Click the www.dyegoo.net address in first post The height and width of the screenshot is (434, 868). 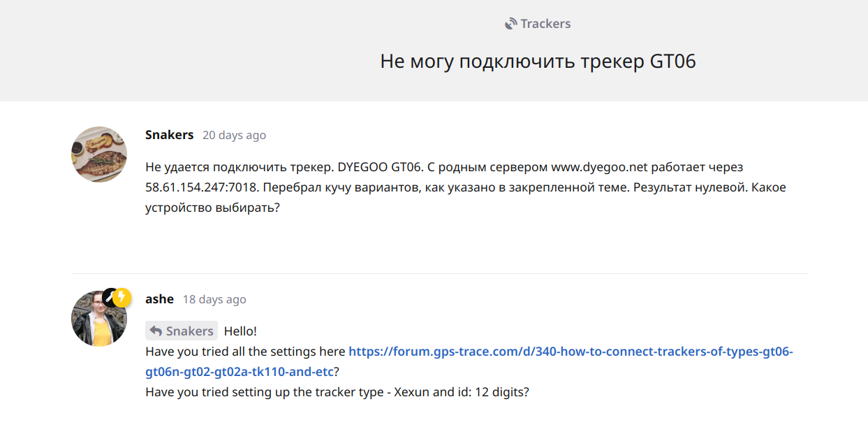pyautogui.click(x=599, y=168)
